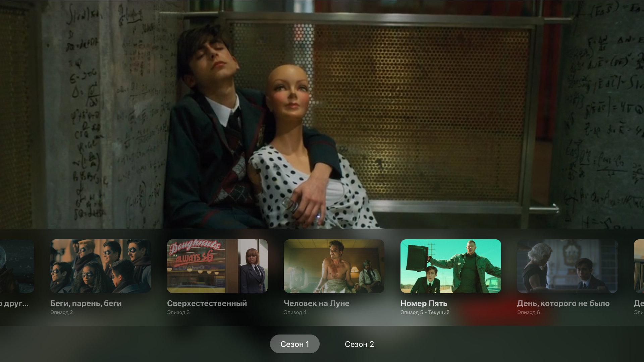Image resolution: width=644 pixels, height=362 pixels.
Task: Play the Episode 4 thumbnail with shirtless man
Action: click(x=334, y=266)
